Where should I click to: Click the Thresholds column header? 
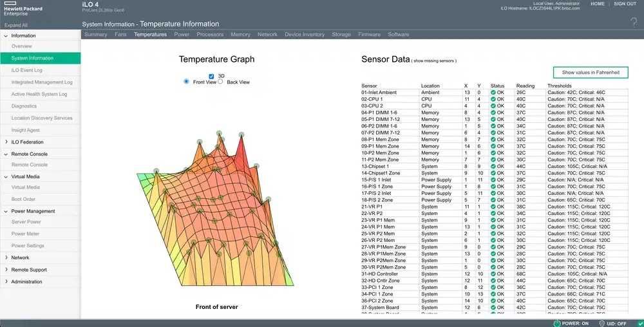tap(560, 86)
